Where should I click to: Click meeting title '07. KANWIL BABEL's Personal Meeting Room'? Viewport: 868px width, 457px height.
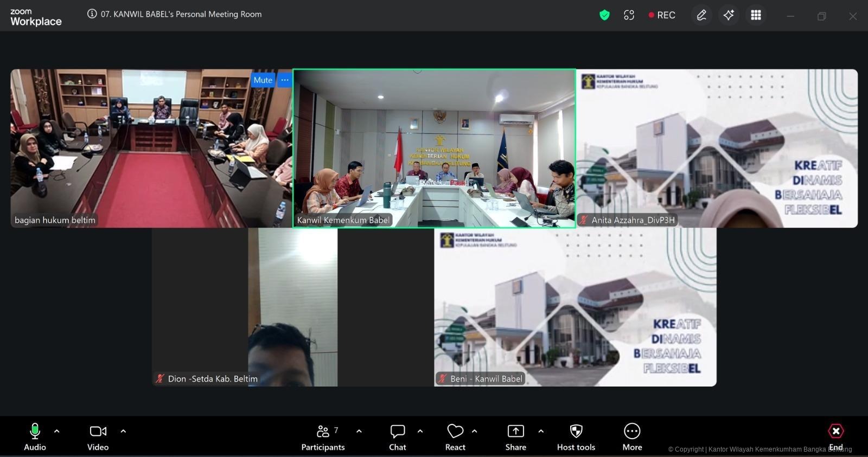(x=181, y=14)
